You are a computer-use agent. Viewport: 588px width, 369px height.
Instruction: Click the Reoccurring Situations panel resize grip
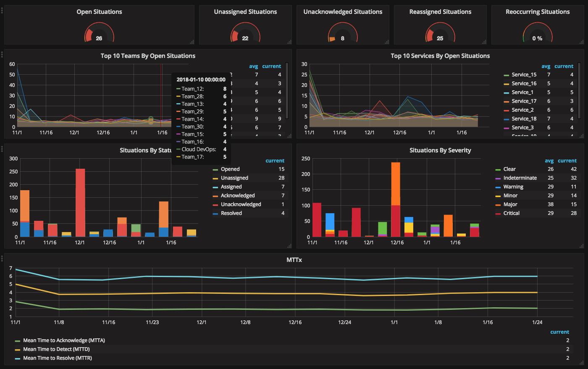(x=581, y=42)
